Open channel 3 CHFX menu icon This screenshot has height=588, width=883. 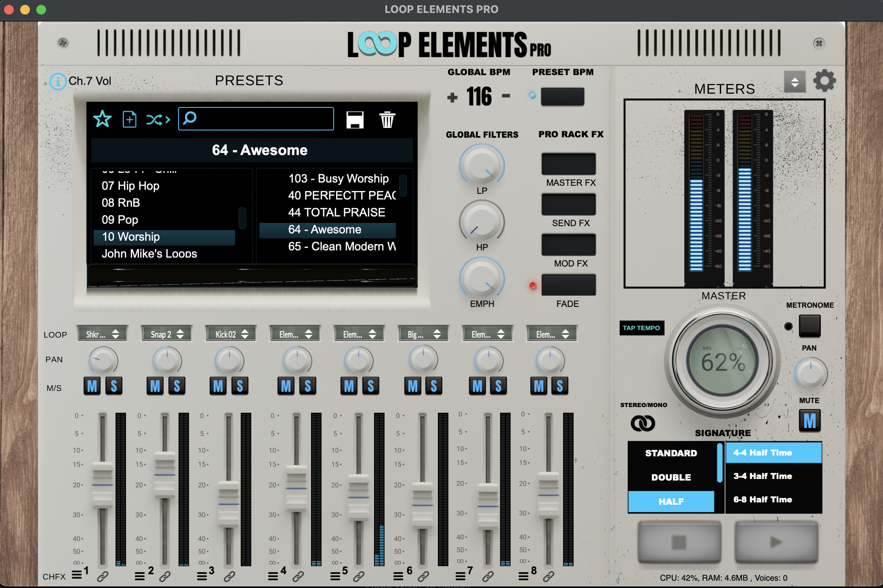[x=202, y=576]
